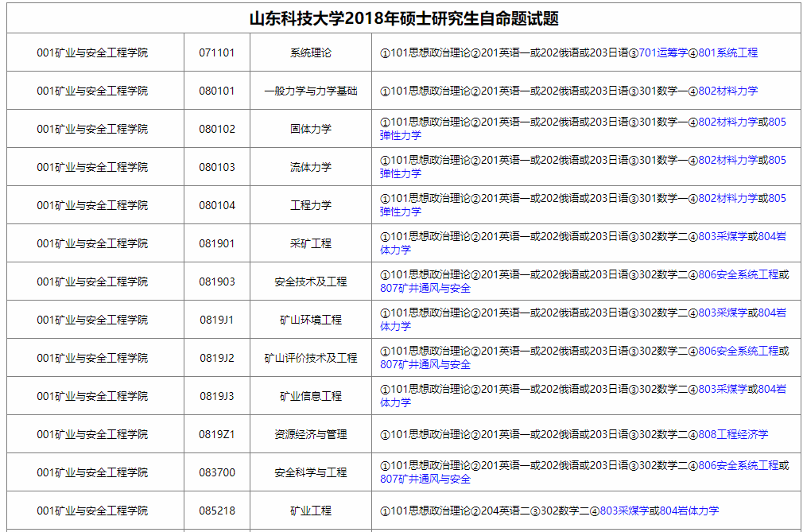The image size is (803, 532).
Task: Select major code 0819Z1
Action: point(216,434)
